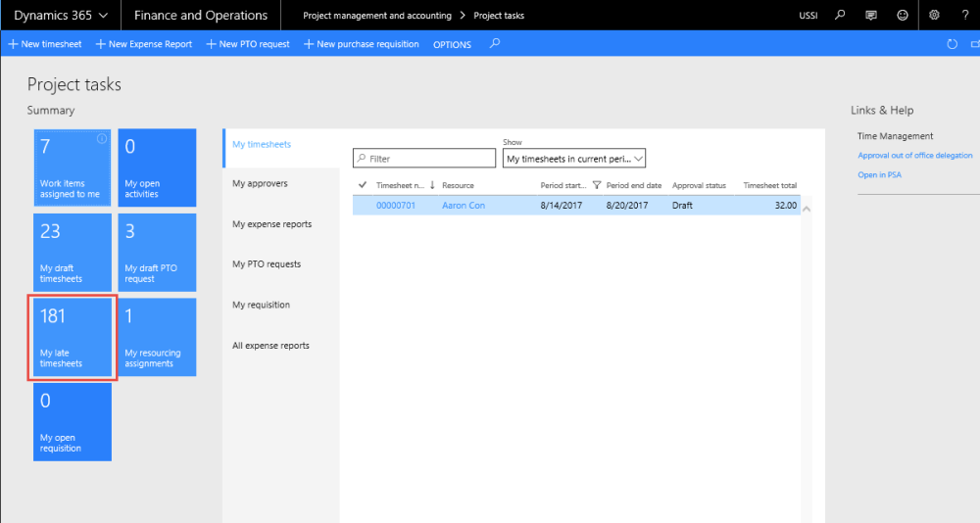Open the Aaron Con resource link
This screenshot has height=523, width=980.
click(x=464, y=206)
